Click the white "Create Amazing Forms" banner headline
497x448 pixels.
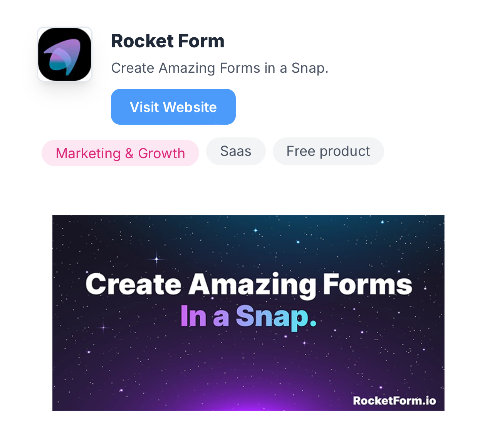click(x=248, y=285)
